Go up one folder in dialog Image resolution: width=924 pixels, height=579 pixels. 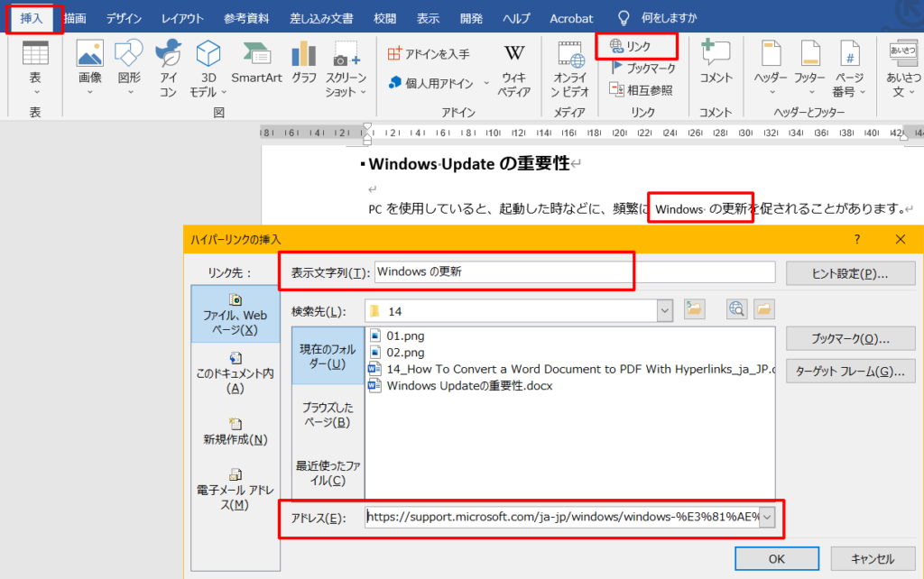(694, 309)
